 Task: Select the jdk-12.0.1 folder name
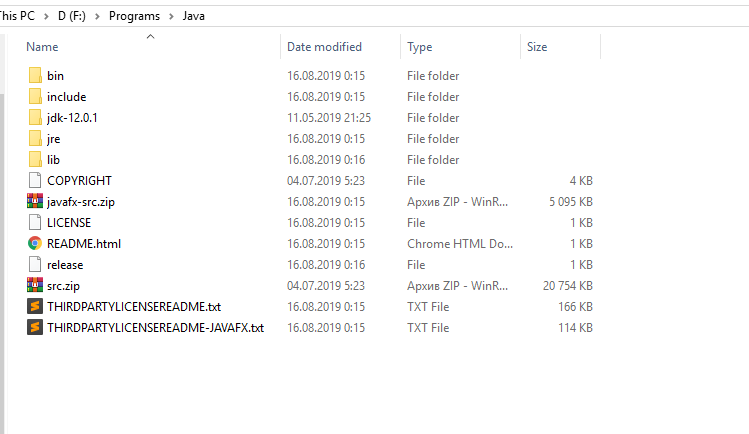[x=72, y=117]
